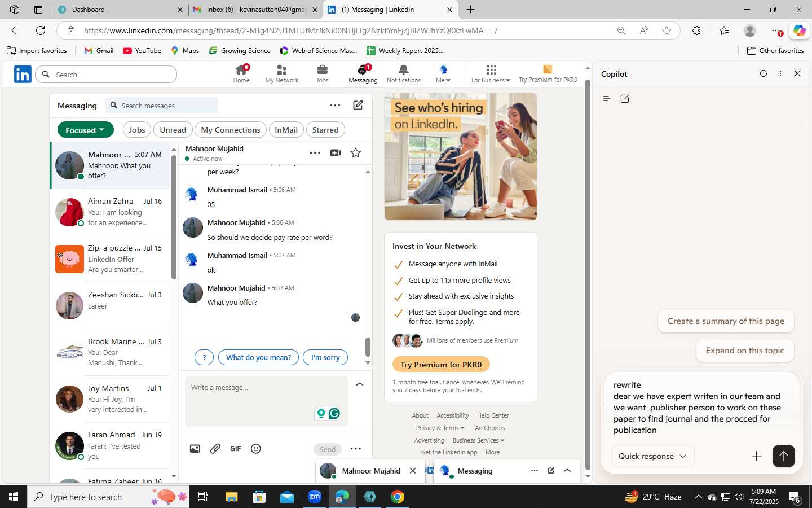This screenshot has width=812, height=508.
Task: Open the Me profile dropdown
Action: 443,74
